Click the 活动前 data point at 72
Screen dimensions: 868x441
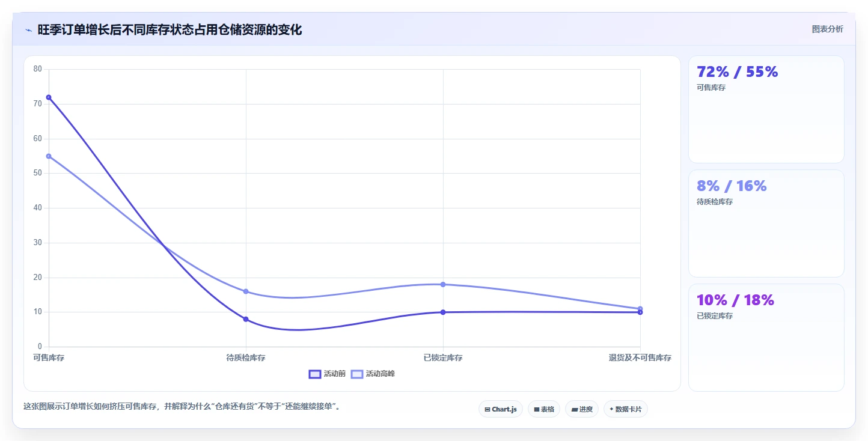(49, 97)
